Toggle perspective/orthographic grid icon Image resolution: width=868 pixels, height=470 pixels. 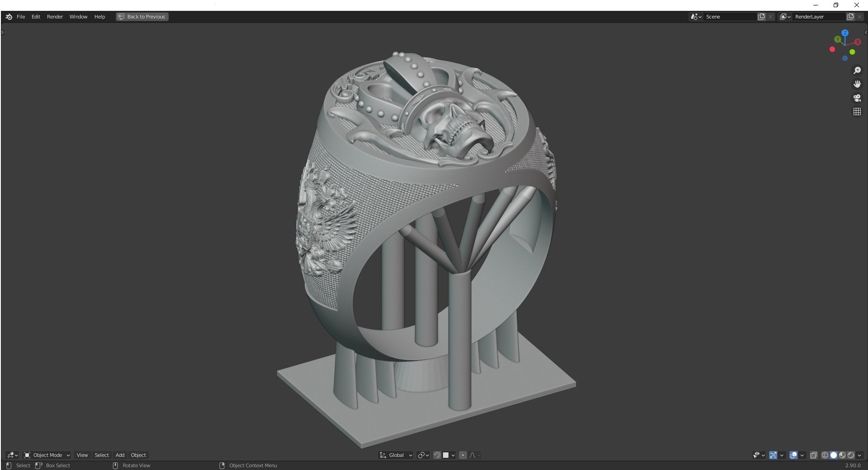pyautogui.click(x=857, y=112)
